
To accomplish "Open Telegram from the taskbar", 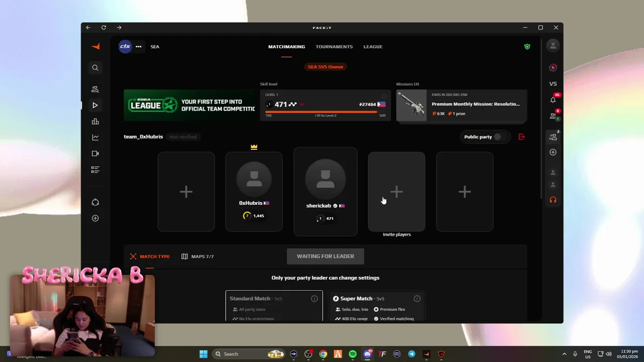I will coord(412,354).
